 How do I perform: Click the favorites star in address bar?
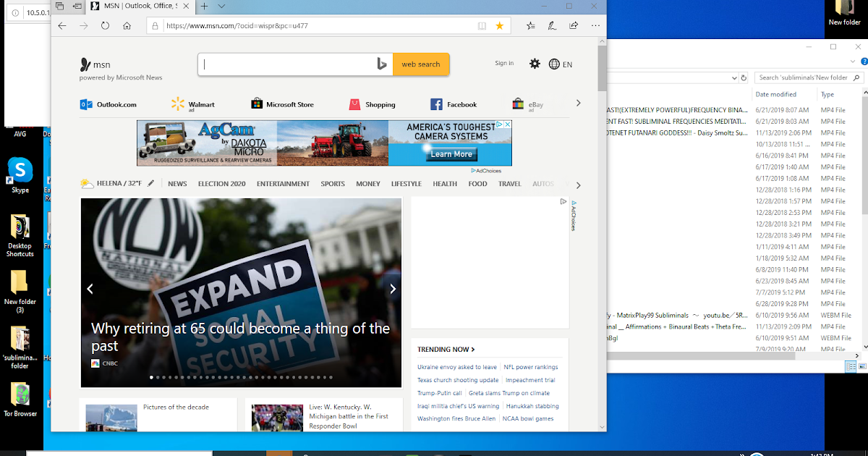(499, 25)
